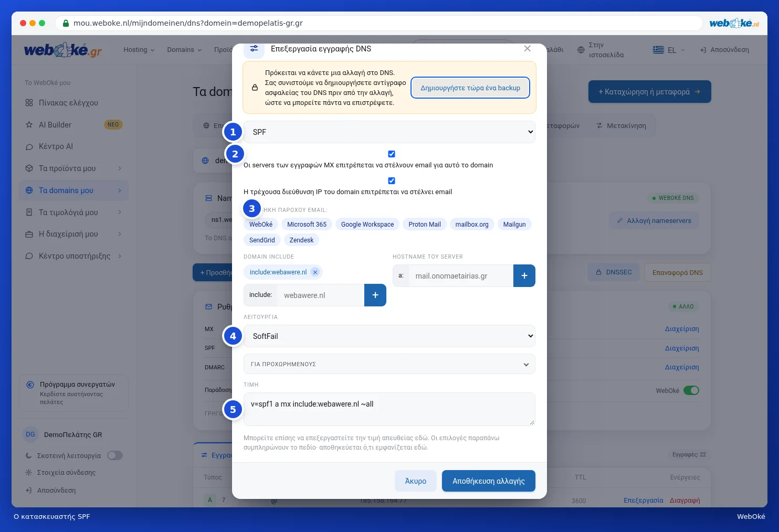The height and width of the screenshot is (532, 779).
Task: Click the logout icon beside Αποσύνδεση in top bar
Action: coord(703,50)
